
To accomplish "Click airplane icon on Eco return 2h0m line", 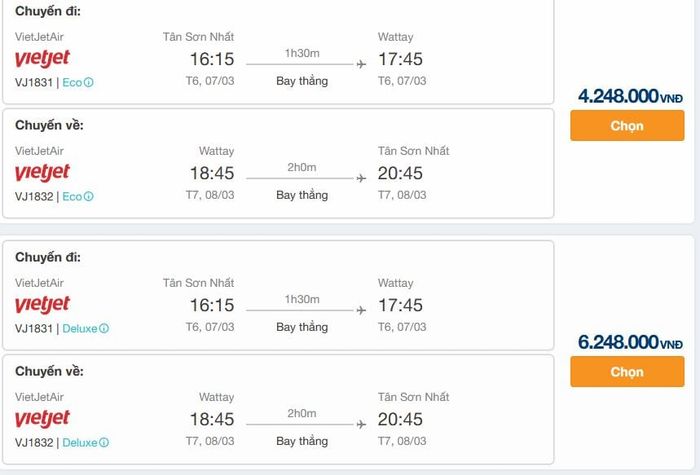I will [361, 179].
